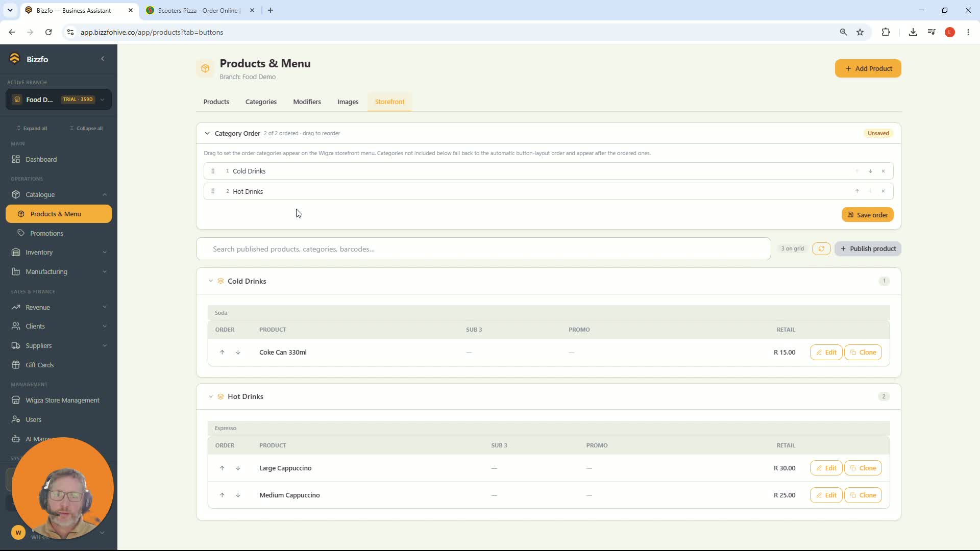Click Publish product button
Screen dimensions: 980x551
click(868, 248)
